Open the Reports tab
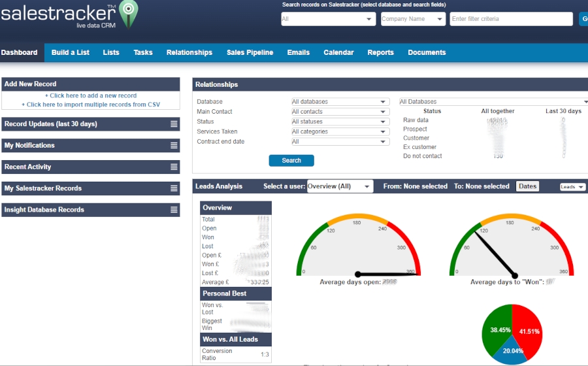Image resolution: width=588 pixels, height=366 pixels. [380, 52]
